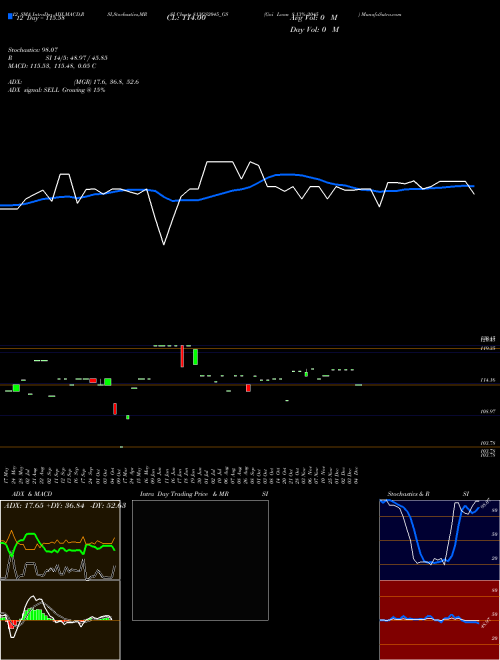Click the tall green candlestick beside the tall red candle
The image size is (500, 660).
pyautogui.click(x=195, y=357)
